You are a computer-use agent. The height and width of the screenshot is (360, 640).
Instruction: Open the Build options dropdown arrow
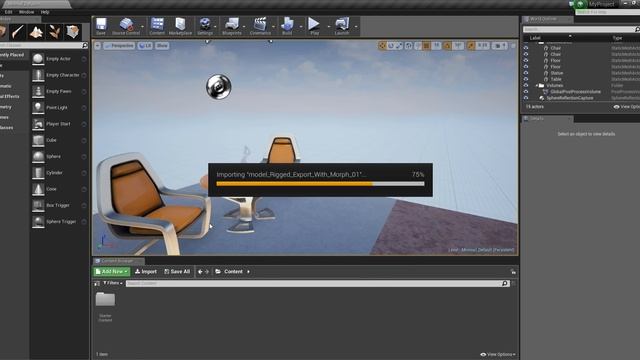tap(301, 27)
